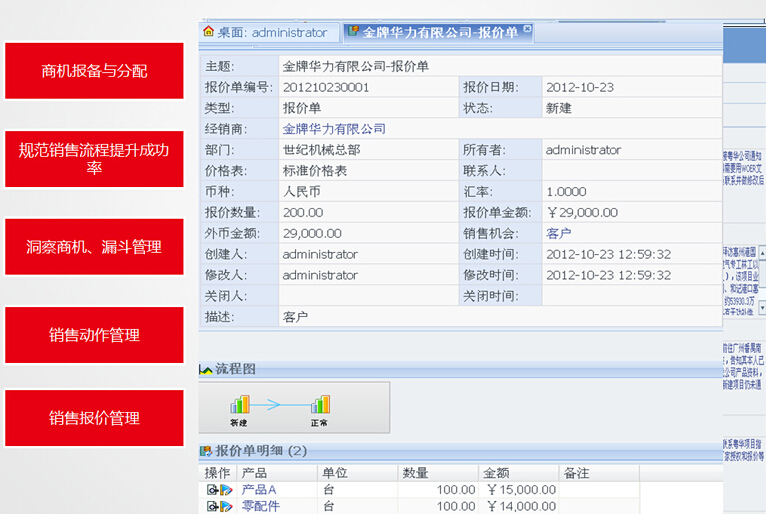Click the 正常 stage icon in flowchart

[x=320, y=404]
